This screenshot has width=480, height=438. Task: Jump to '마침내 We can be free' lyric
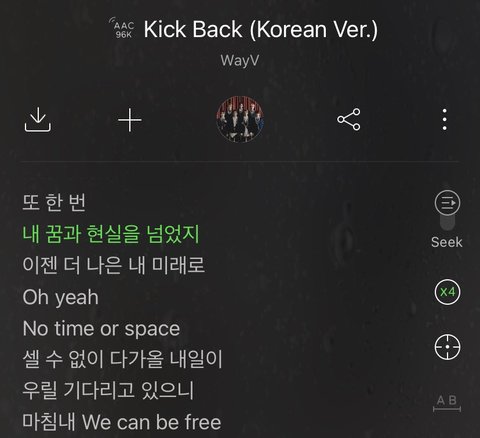pyautogui.click(x=121, y=422)
